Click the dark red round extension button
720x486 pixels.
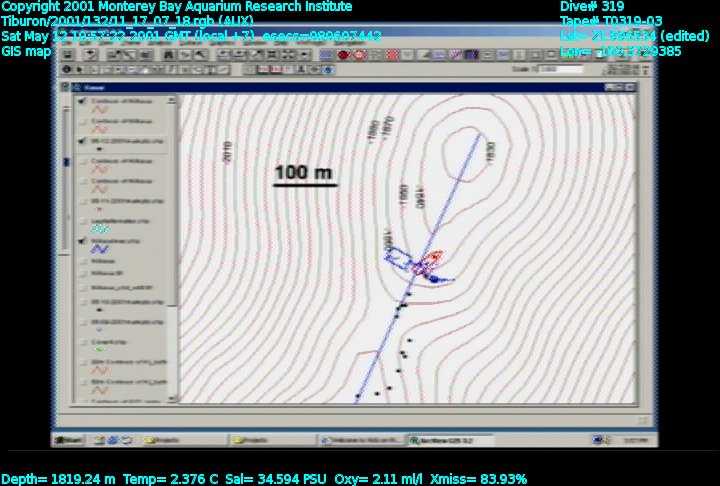point(343,55)
